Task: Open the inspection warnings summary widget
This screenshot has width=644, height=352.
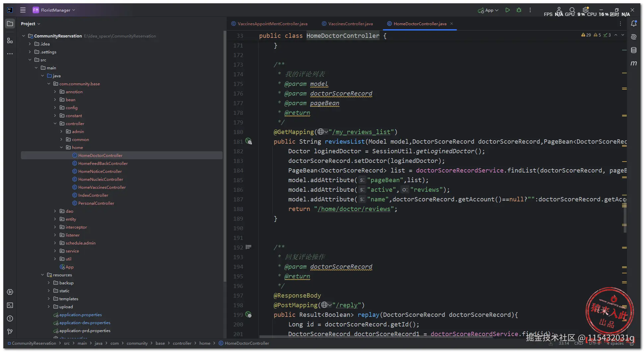Action: (596, 35)
